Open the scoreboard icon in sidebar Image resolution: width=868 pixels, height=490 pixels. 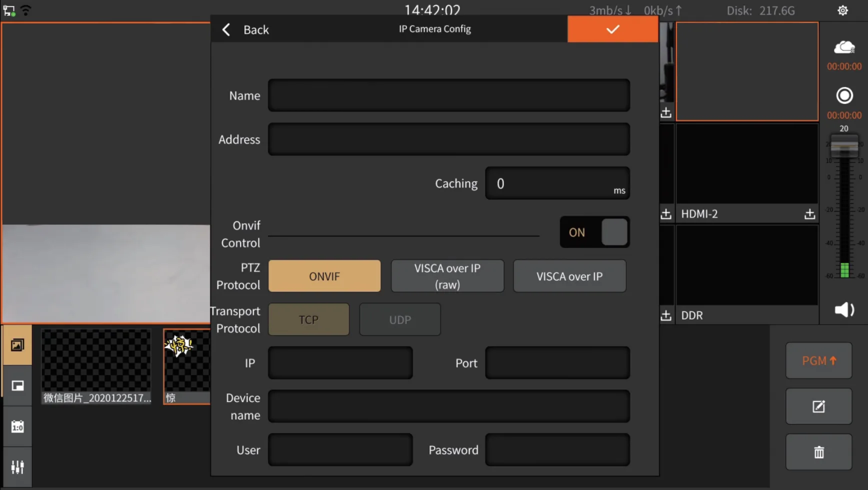tap(17, 426)
